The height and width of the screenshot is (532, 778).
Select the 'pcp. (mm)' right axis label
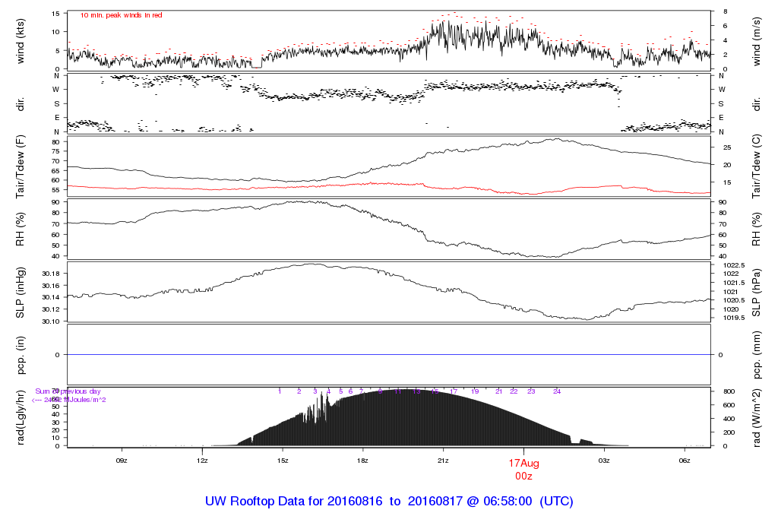[x=756, y=354]
